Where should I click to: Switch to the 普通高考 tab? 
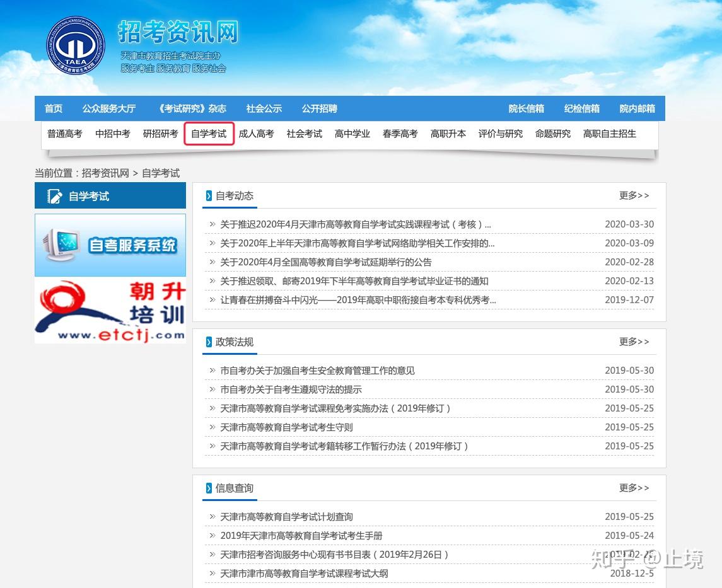pos(65,134)
